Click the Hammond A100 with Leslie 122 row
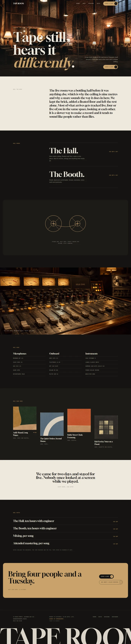 coord(102,366)
